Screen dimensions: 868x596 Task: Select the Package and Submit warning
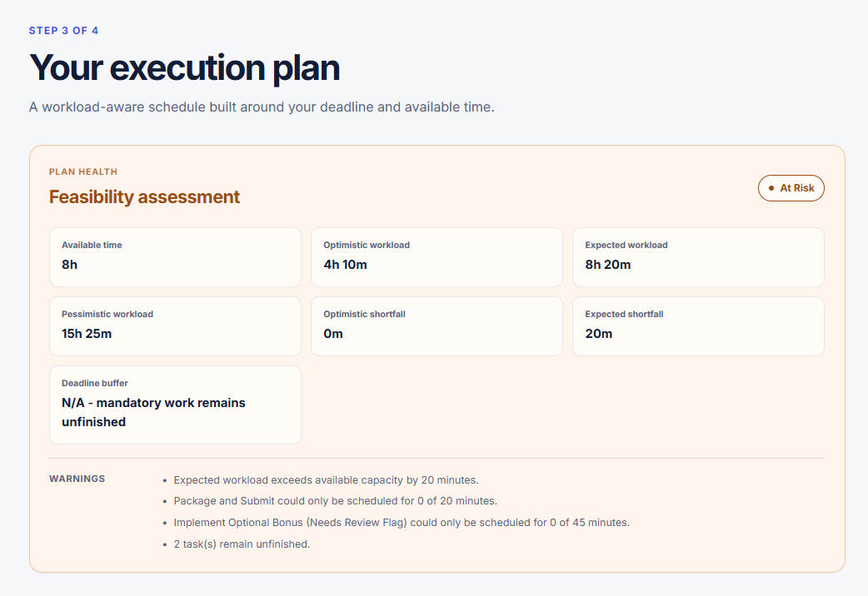click(x=336, y=501)
